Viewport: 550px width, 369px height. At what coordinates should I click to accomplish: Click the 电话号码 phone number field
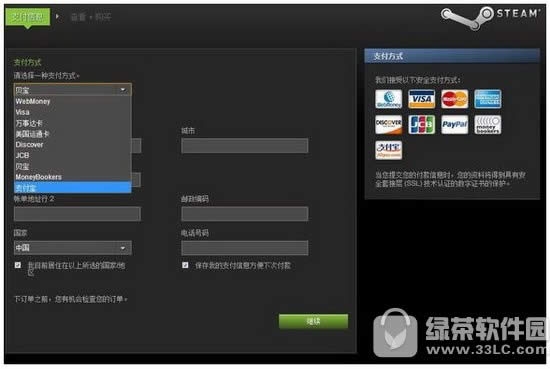pyautogui.click(x=244, y=248)
